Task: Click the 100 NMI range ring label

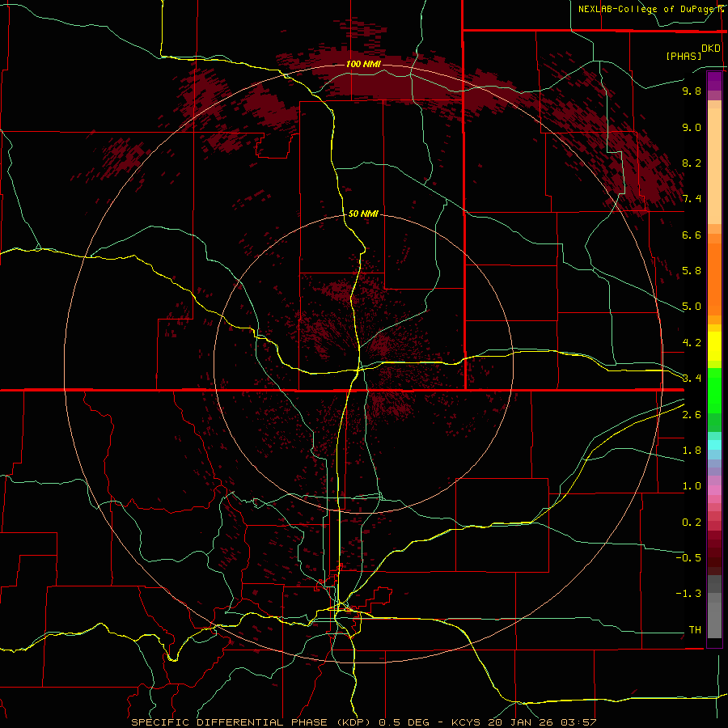Action: tap(362, 64)
